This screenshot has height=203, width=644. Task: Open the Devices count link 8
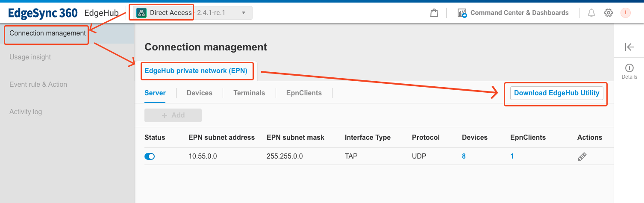(x=464, y=156)
